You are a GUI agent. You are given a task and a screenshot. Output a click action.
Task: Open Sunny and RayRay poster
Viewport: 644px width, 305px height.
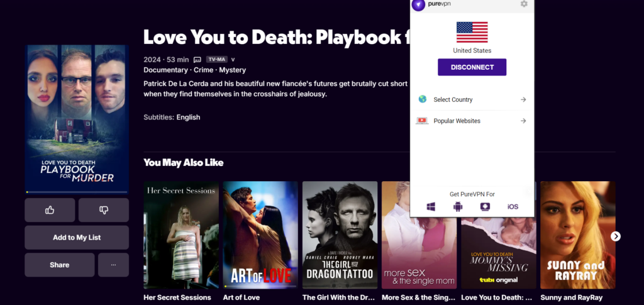click(x=578, y=235)
